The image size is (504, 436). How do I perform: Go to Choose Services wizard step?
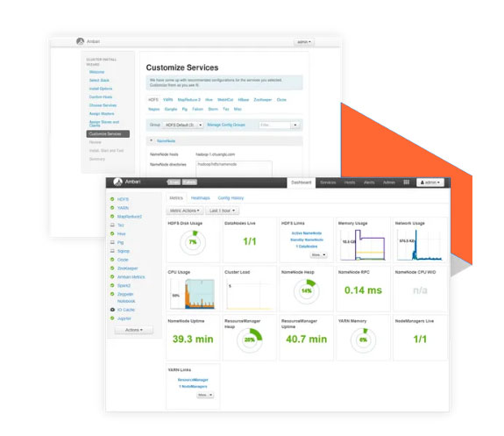coord(103,105)
